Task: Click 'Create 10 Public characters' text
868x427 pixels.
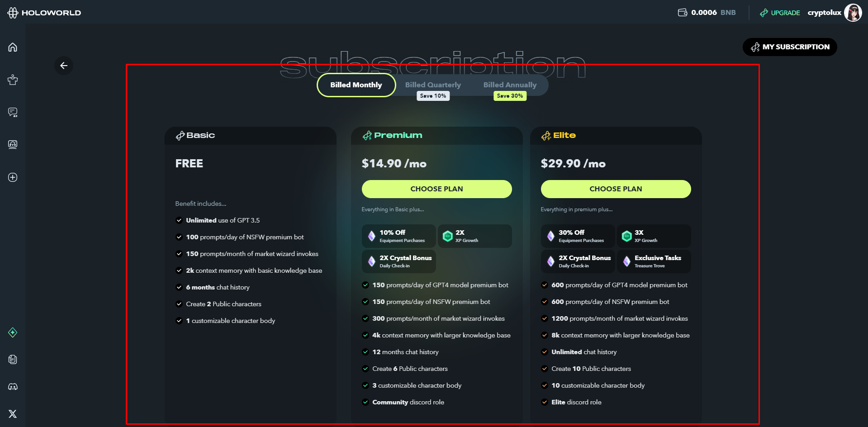Action: (x=591, y=369)
